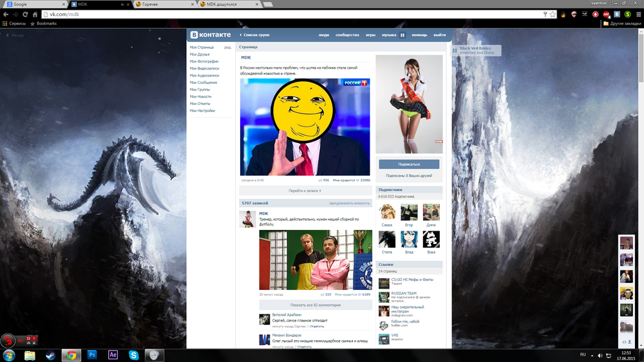Viewport: 644px width, 362px height.
Task: Click the Подписаться button
Action: point(409,164)
